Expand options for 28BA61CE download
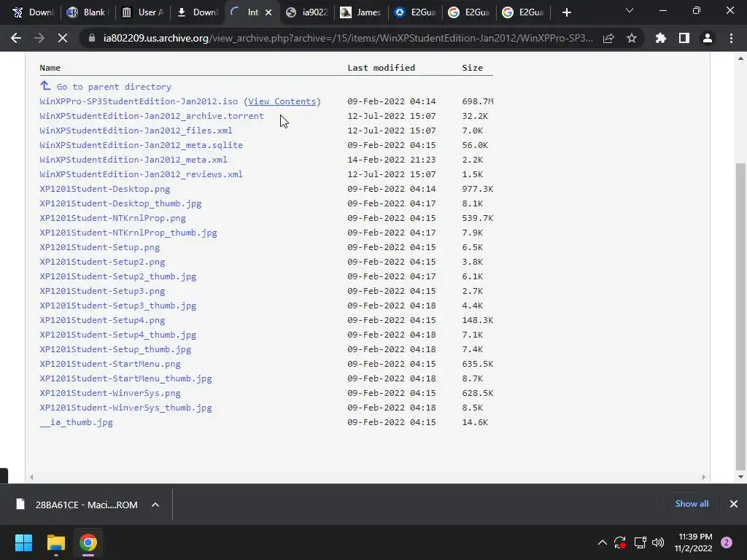The width and height of the screenshot is (747, 560). click(x=155, y=505)
